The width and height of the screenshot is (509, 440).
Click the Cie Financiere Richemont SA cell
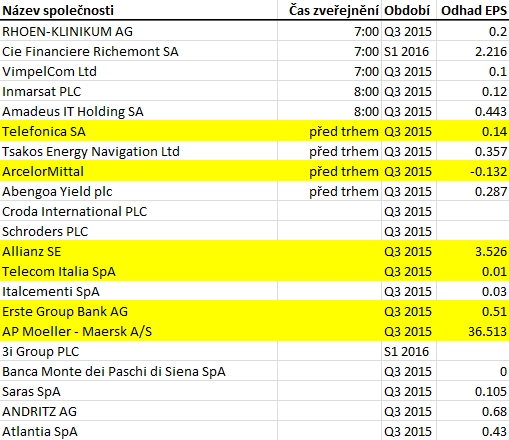coord(139,51)
